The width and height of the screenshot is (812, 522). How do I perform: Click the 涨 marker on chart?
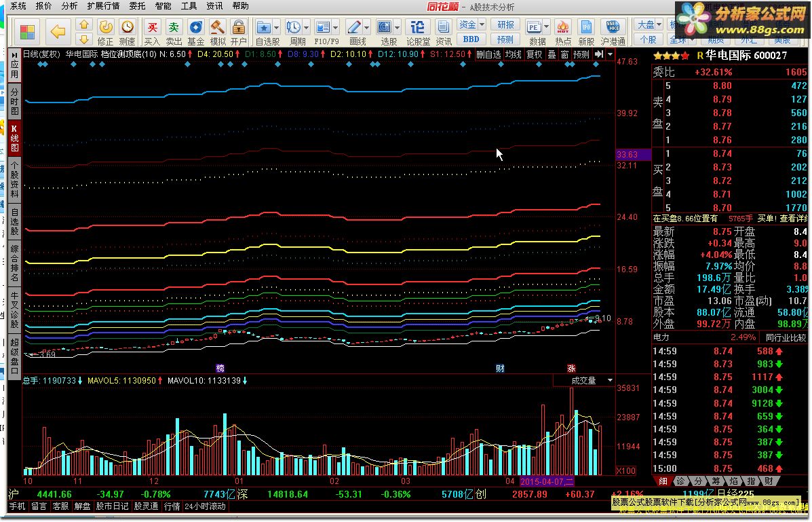(571, 368)
